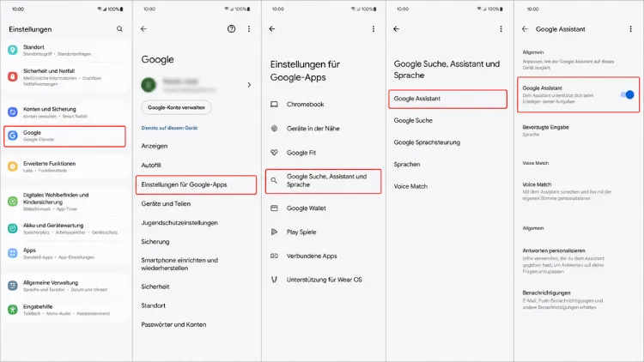Tap Geräte in der Nähe icon

[274, 129]
